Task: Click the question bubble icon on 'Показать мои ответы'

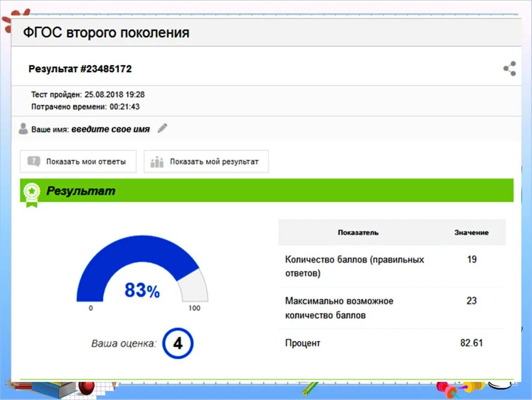Action: (x=34, y=161)
